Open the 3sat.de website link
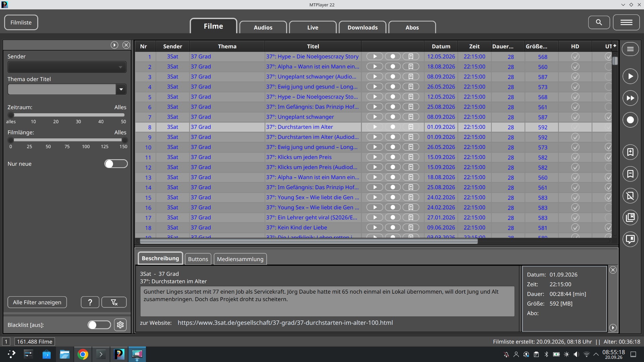The width and height of the screenshot is (644, 362). click(285, 323)
